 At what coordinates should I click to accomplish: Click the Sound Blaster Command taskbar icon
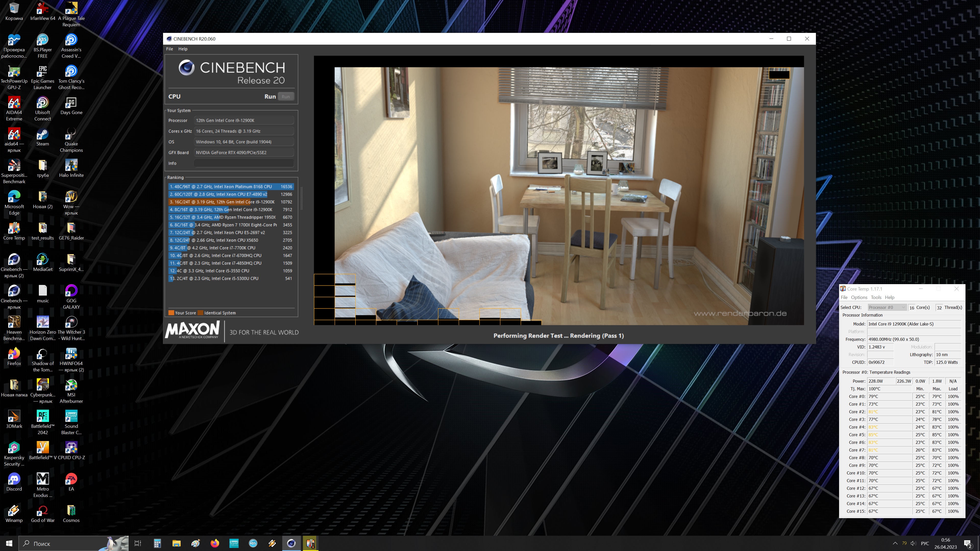234,543
